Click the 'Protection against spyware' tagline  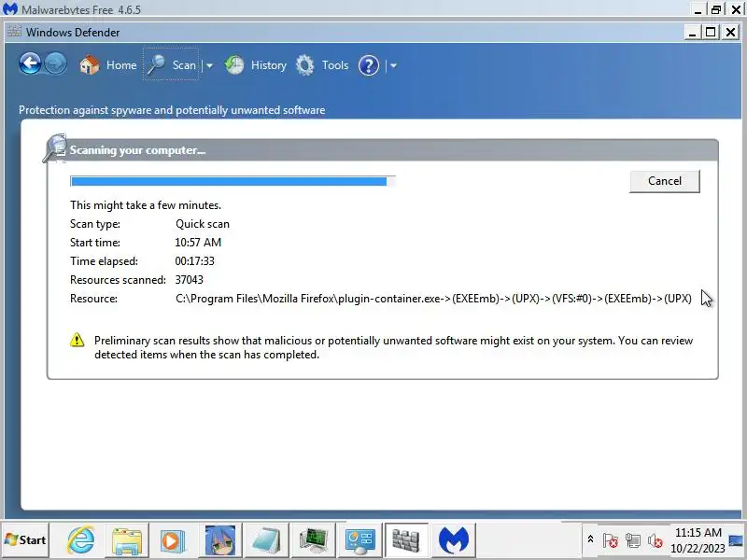(x=172, y=110)
